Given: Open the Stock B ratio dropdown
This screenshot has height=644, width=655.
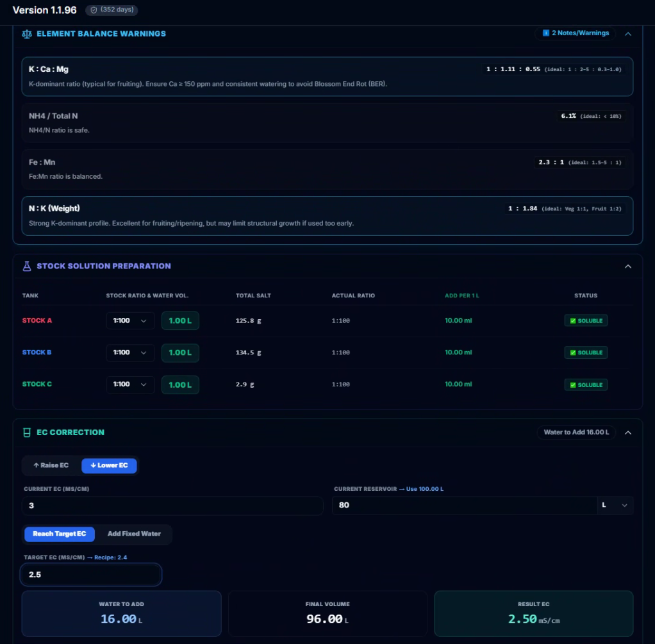Looking at the screenshot, I should tap(130, 352).
